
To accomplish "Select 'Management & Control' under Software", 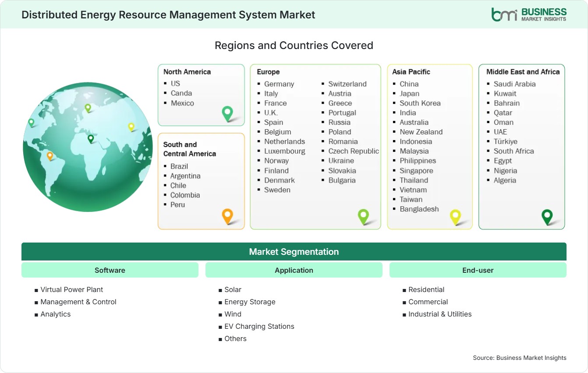I will 78,302.
